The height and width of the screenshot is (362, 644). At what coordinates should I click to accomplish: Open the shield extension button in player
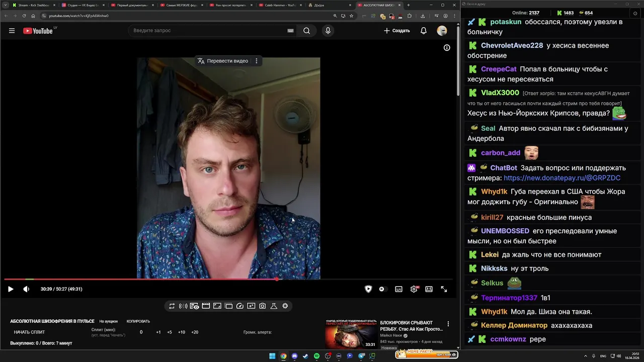click(368, 289)
